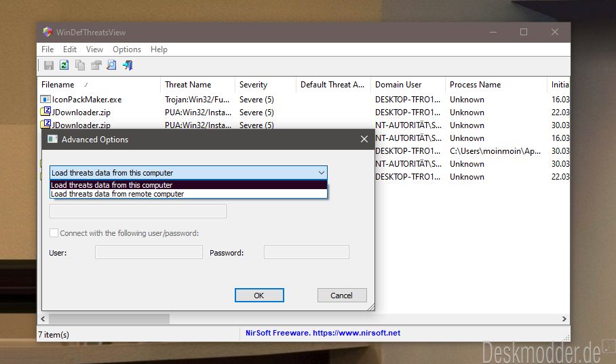Image resolution: width=616 pixels, height=364 pixels.
Task: Open the NirSoft Freeware website link
Action: [x=323, y=333]
